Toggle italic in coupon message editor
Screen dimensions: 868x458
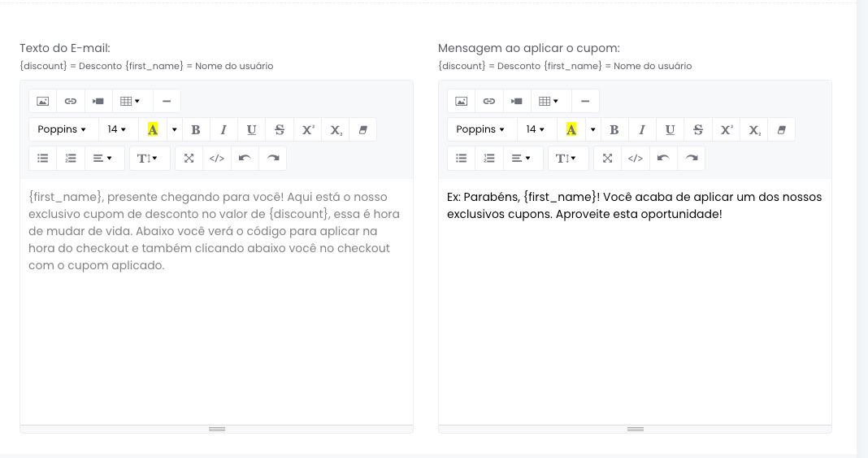pyautogui.click(x=642, y=129)
